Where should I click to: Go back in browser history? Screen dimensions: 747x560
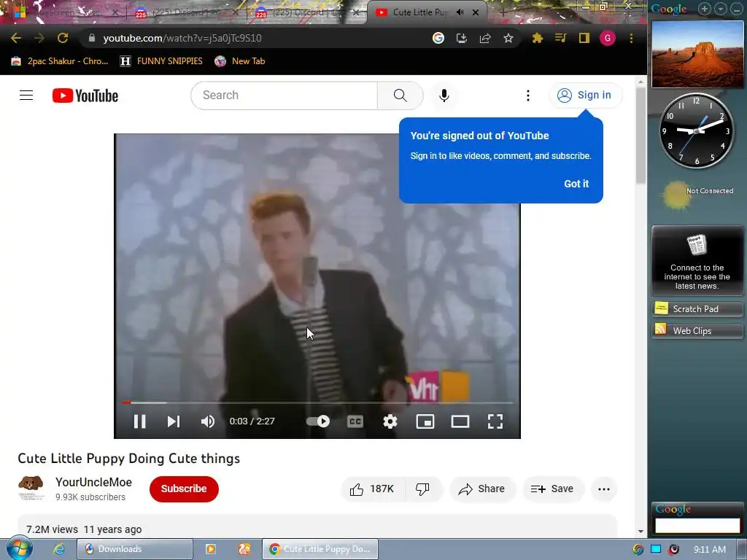[x=16, y=38]
